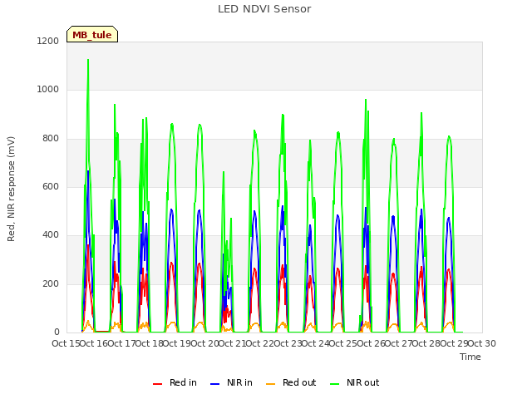Viewport: 532px width, 399px height.
Task: Click the 'LED NDVI Sensor' chart title
Action: click(264, 9)
